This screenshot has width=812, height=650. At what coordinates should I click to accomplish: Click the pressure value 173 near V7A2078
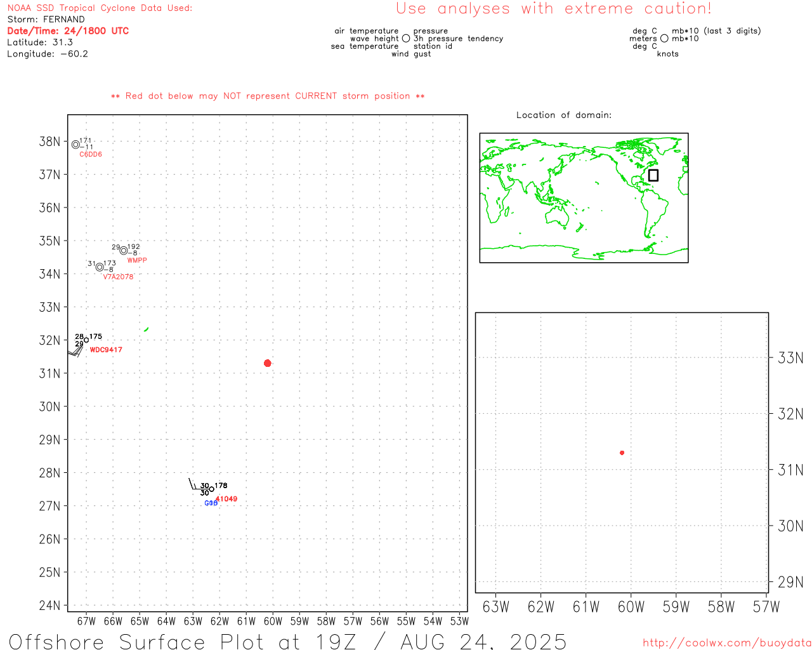pos(110,263)
